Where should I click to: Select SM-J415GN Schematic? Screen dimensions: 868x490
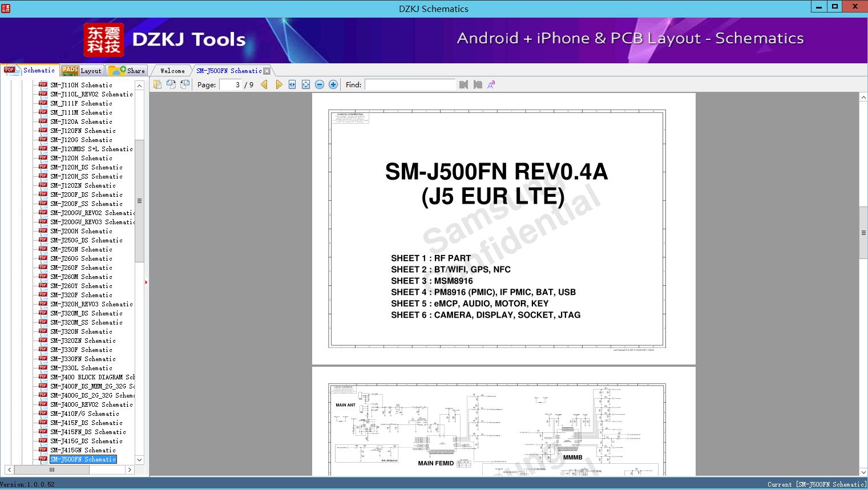(x=83, y=450)
